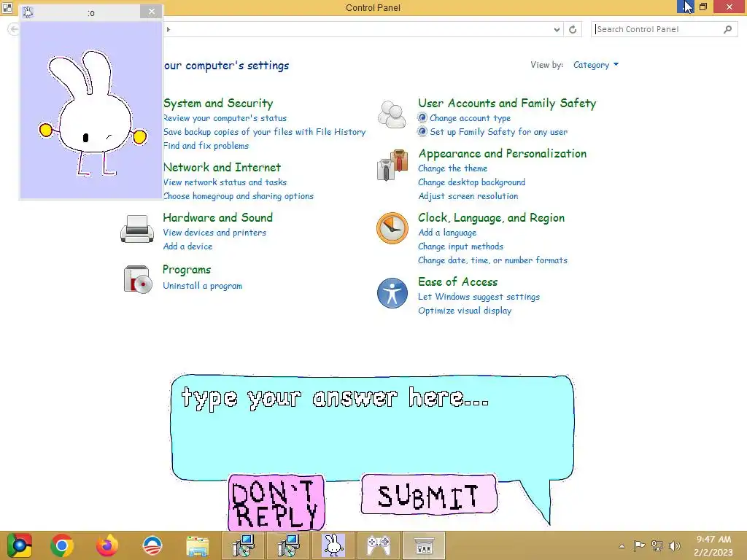
Task: Click Change the theme
Action: [452, 168]
